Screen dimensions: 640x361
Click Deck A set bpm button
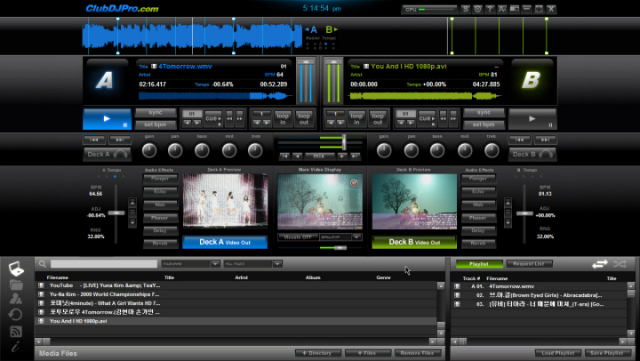156,125
